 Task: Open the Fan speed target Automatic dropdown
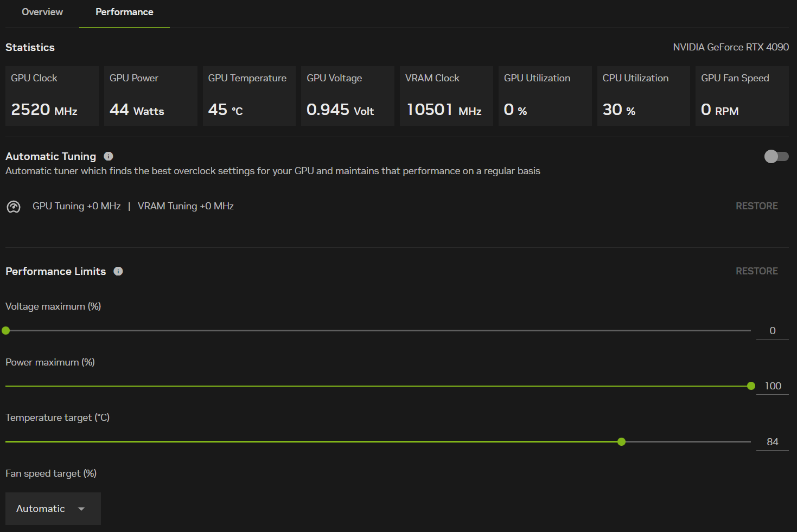pyautogui.click(x=53, y=509)
